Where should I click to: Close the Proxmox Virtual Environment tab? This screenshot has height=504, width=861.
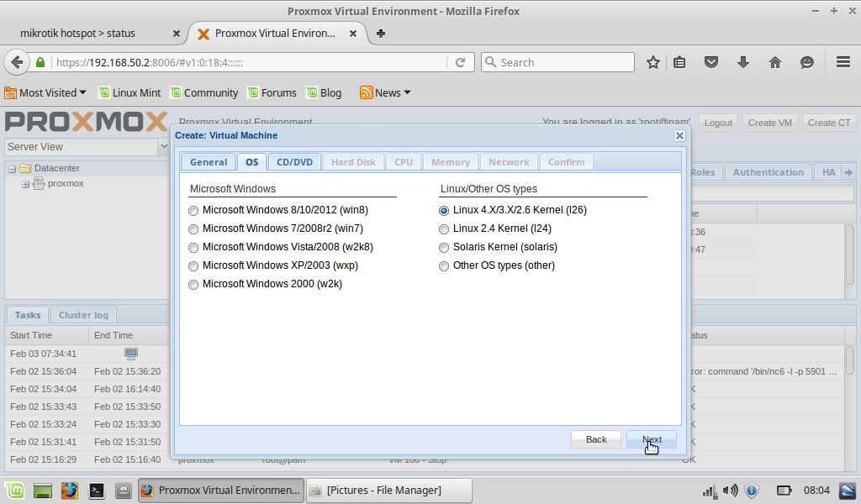pyautogui.click(x=353, y=34)
